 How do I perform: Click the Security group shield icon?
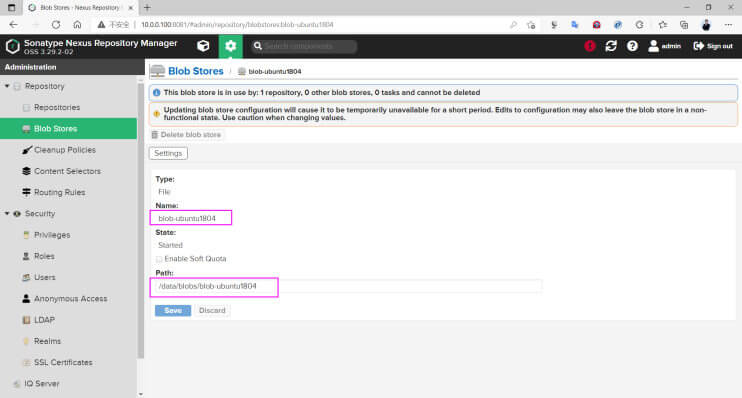[17, 214]
